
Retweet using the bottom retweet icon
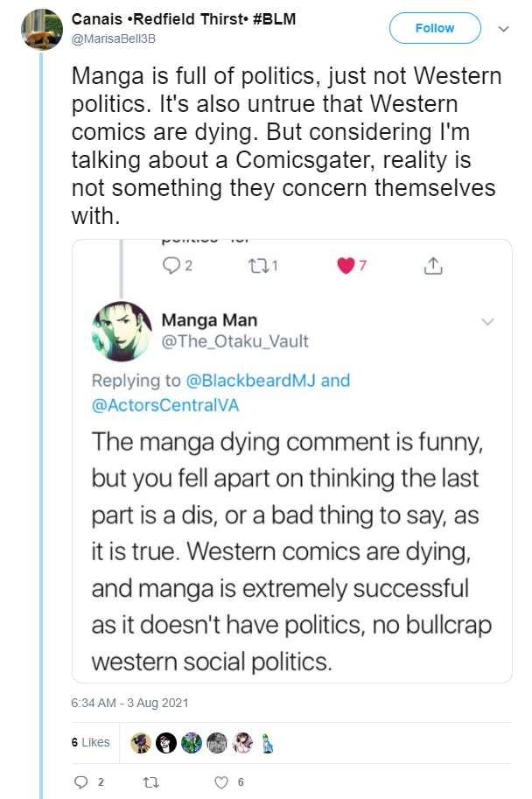150,782
